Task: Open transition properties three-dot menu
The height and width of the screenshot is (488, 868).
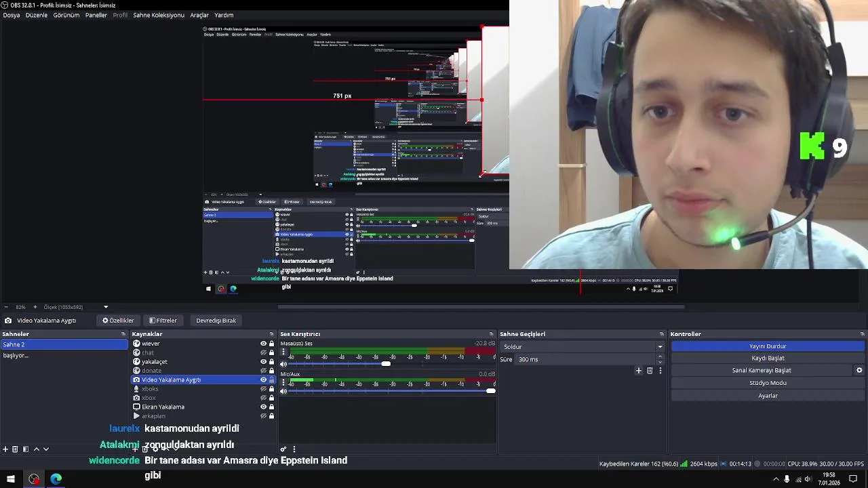Action: click(660, 371)
